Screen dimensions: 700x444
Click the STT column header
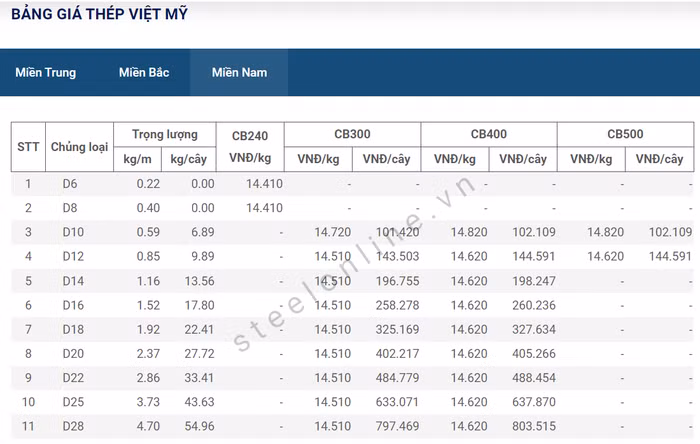[x=28, y=147]
